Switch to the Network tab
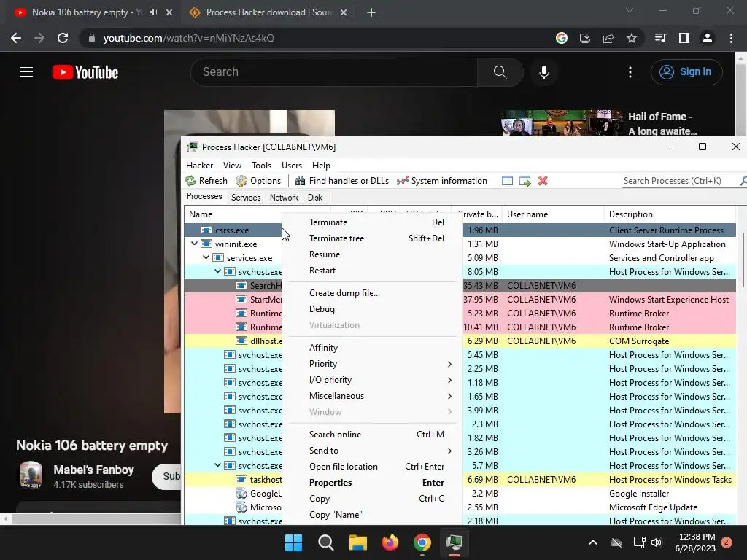 (284, 197)
